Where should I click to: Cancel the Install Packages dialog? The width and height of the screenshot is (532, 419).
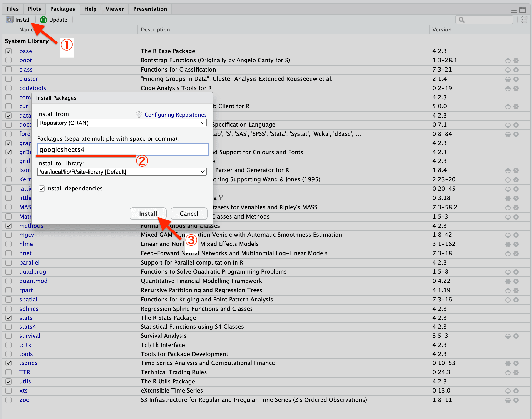point(189,213)
